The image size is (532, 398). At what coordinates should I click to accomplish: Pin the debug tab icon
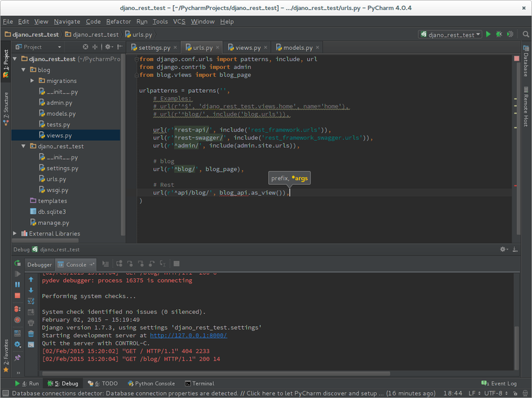point(18,358)
